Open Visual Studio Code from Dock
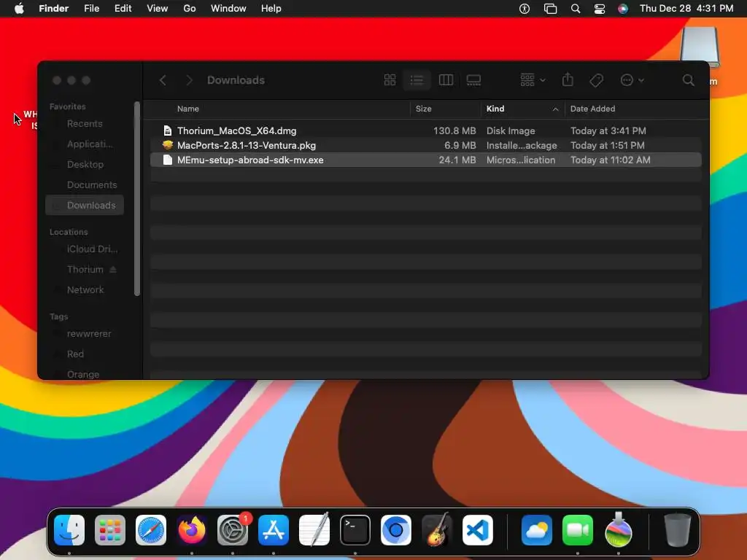The image size is (747, 560). coord(477,530)
